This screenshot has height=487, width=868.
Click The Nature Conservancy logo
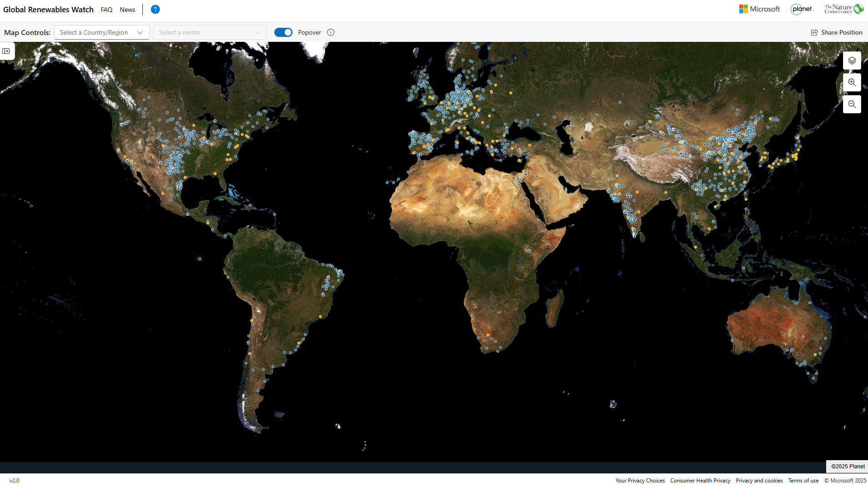(x=843, y=8)
